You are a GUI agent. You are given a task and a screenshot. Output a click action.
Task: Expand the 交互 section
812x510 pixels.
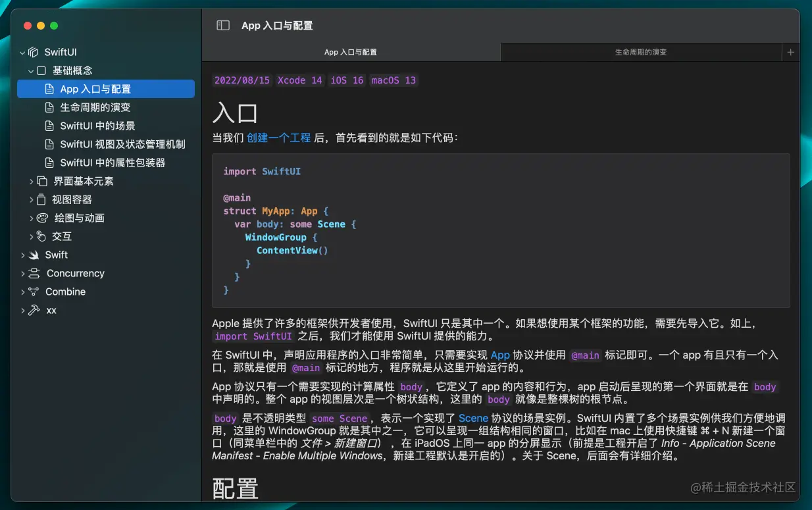[x=31, y=236]
